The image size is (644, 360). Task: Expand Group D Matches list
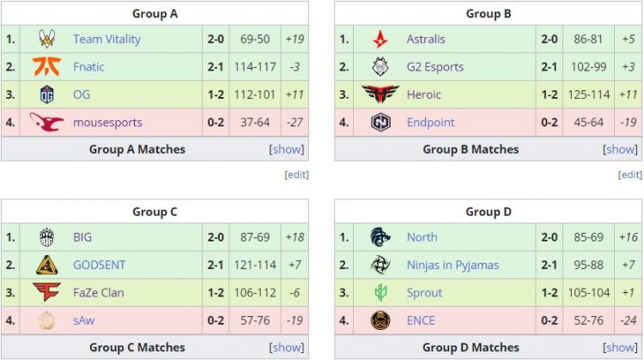pyautogui.click(x=620, y=347)
